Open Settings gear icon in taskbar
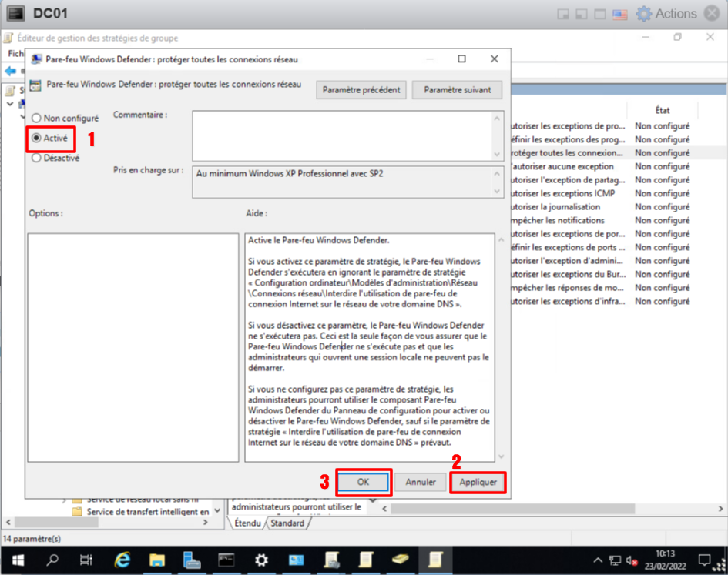The width and height of the screenshot is (728, 575). 262,560
